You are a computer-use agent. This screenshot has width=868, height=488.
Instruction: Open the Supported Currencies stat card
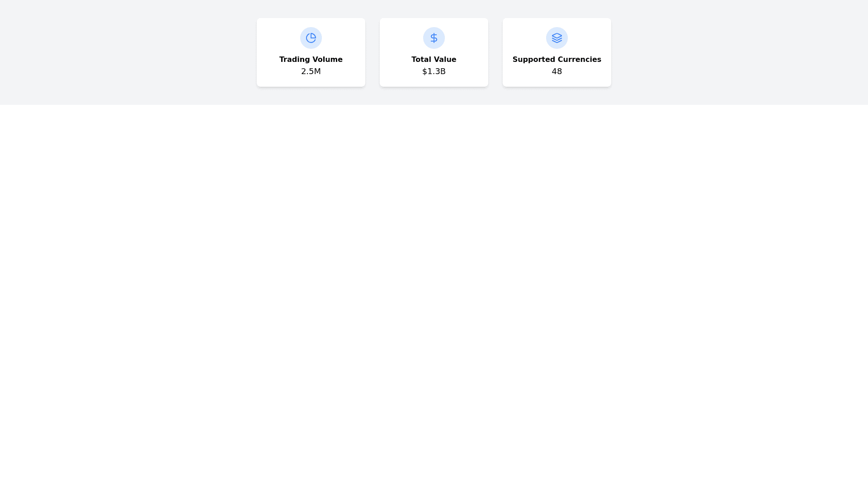[x=557, y=52]
